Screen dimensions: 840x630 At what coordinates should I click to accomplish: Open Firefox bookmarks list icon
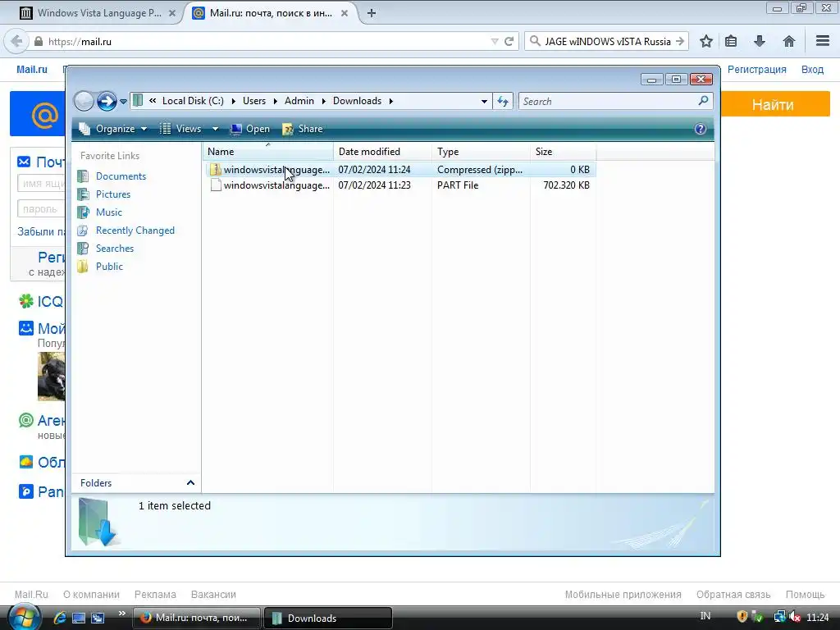pyautogui.click(x=731, y=41)
